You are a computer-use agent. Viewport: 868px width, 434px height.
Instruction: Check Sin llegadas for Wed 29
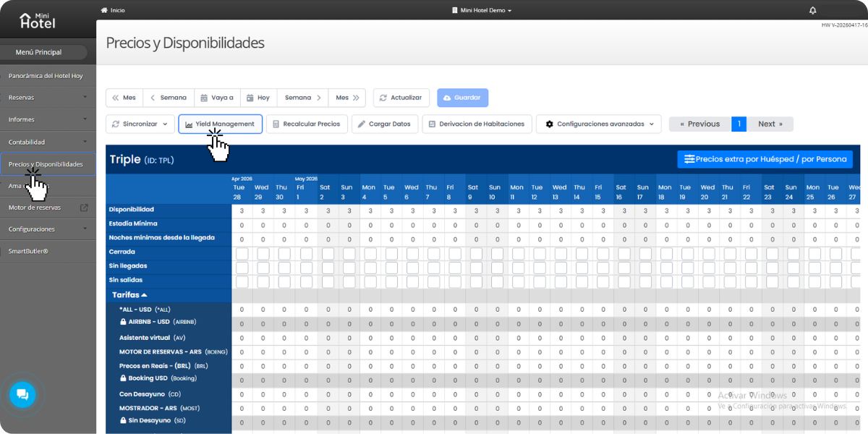[263, 268]
